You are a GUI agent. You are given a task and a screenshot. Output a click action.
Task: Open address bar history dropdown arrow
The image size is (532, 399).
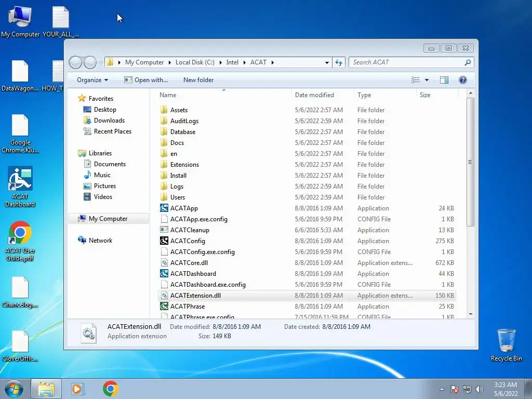click(x=327, y=62)
